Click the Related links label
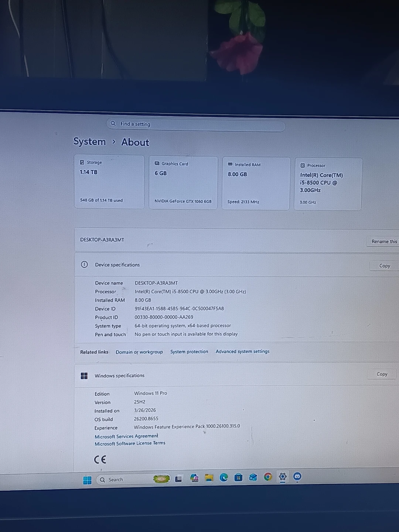 94,352
